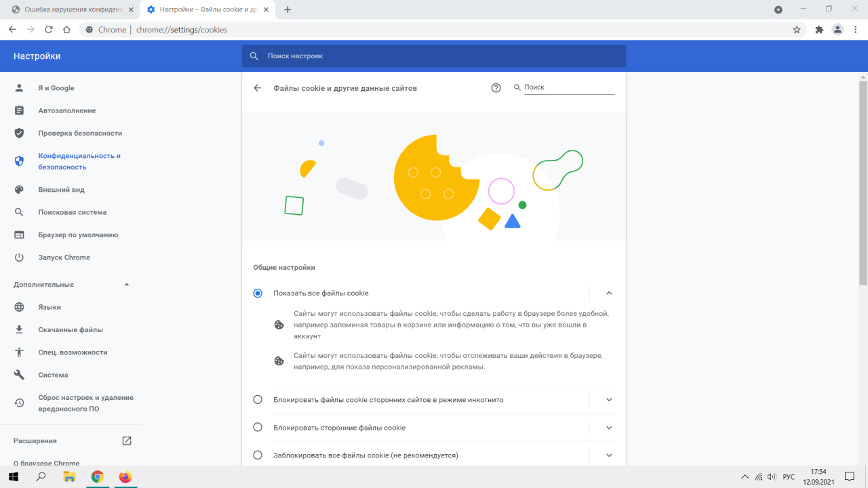Collapse the 'Дополнительные' sidebar section
This screenshot has width=868, height=488.
[127, 285]
